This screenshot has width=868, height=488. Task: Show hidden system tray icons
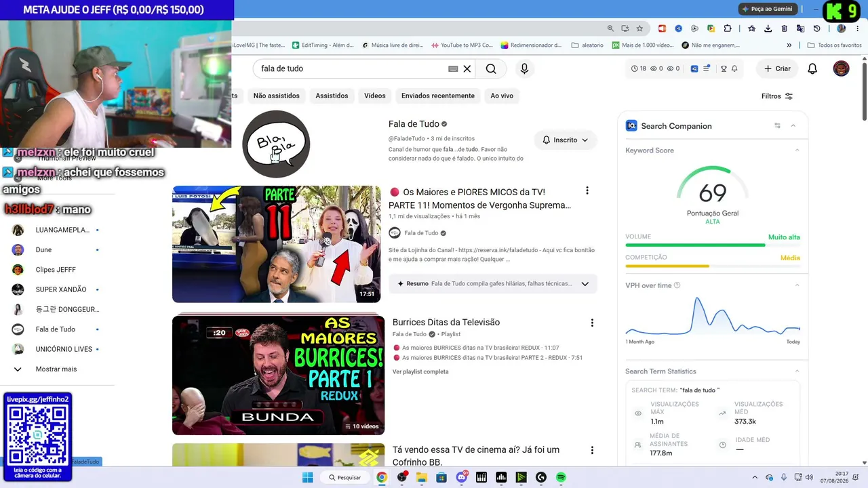pos(755,477)
